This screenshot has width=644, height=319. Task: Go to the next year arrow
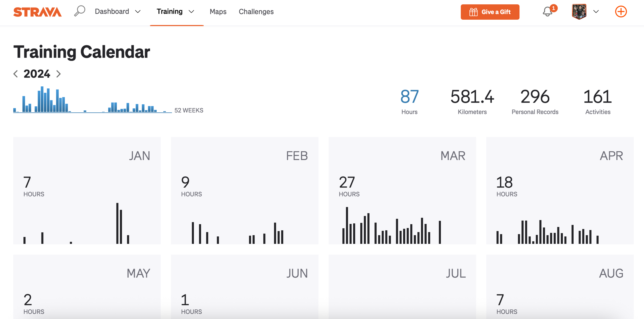[59, 74]
